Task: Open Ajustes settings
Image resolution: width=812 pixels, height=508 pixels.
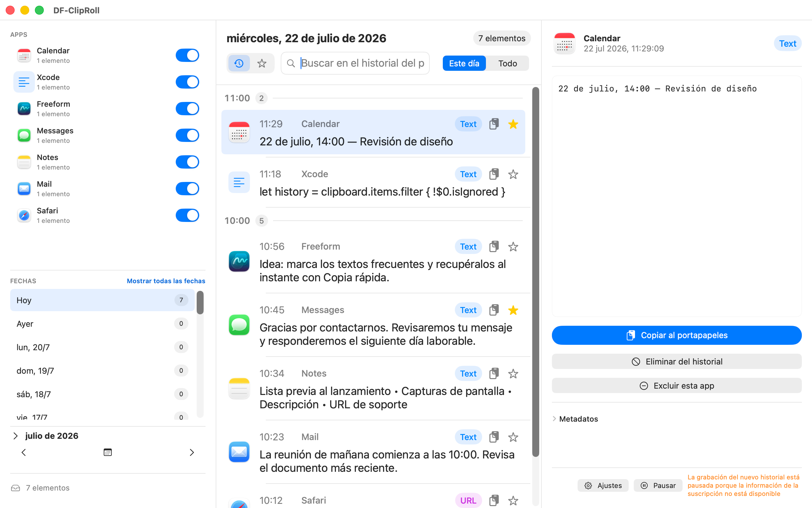Action: pyautogui.click(x=603, y=485)
